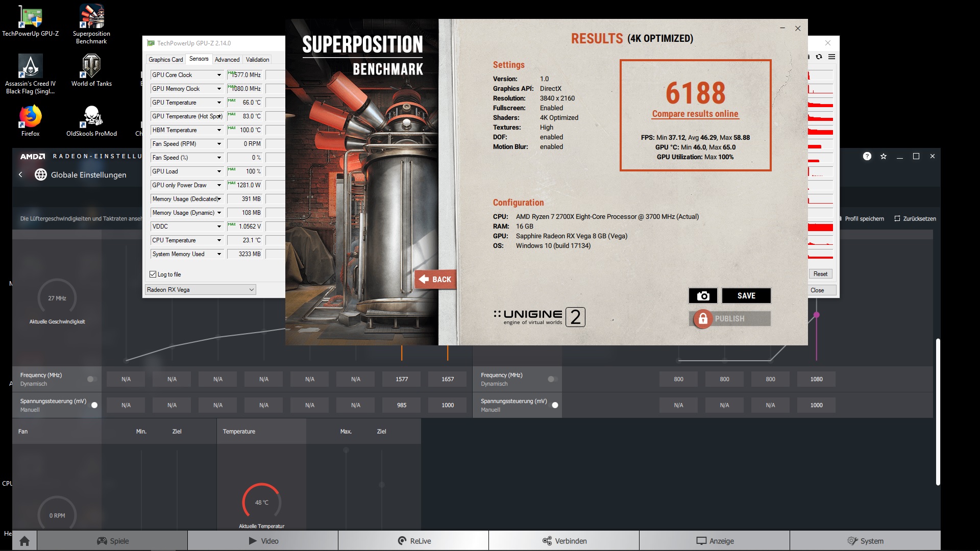
Task: Go back with the chevron next to Globale Einstellungen
Action: 20,174
